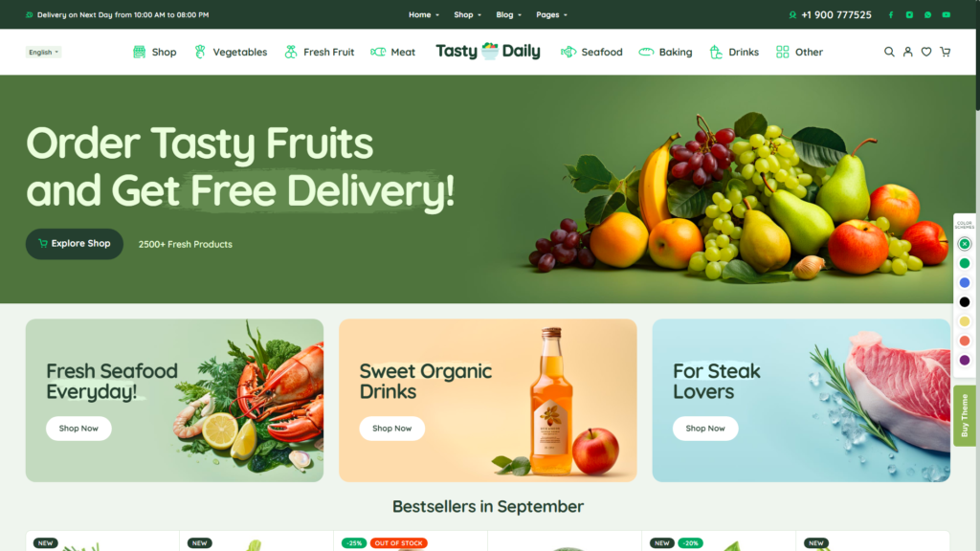The width and height of the screenshot is (980, 551).
Task: Open the search icon in header
Action: click(x=889, y=52)
